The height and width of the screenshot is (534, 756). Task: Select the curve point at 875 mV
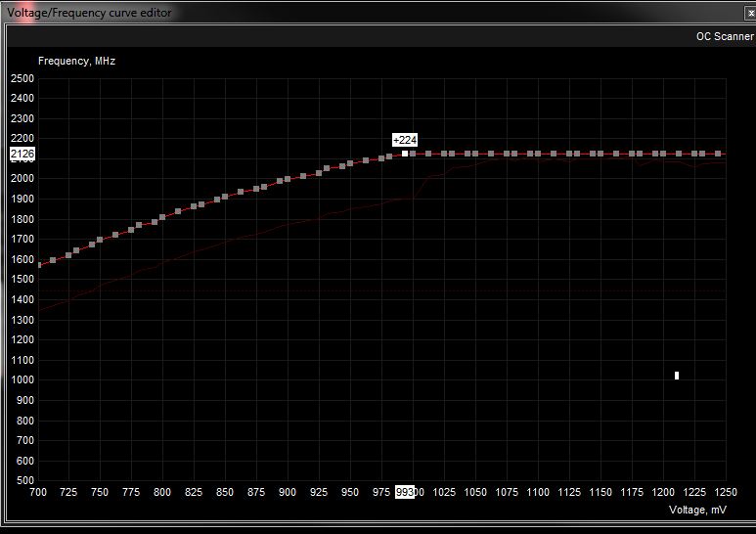(256, 189)
